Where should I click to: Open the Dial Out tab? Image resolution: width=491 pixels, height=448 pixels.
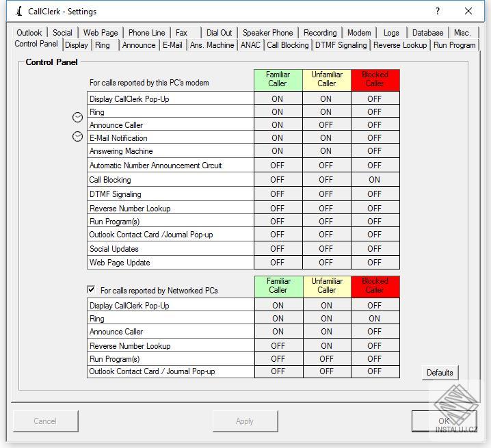[x=220, y=33]
